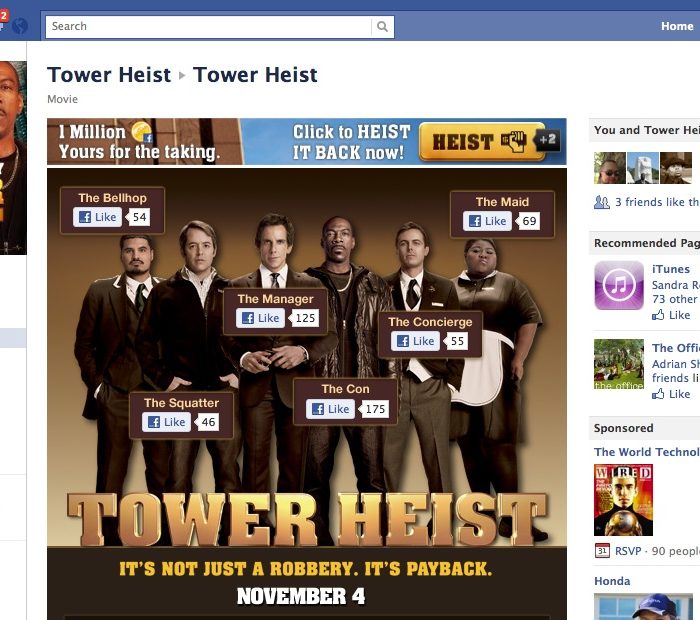Like The Manager character

pyautogui.click(x=260, y=318)
